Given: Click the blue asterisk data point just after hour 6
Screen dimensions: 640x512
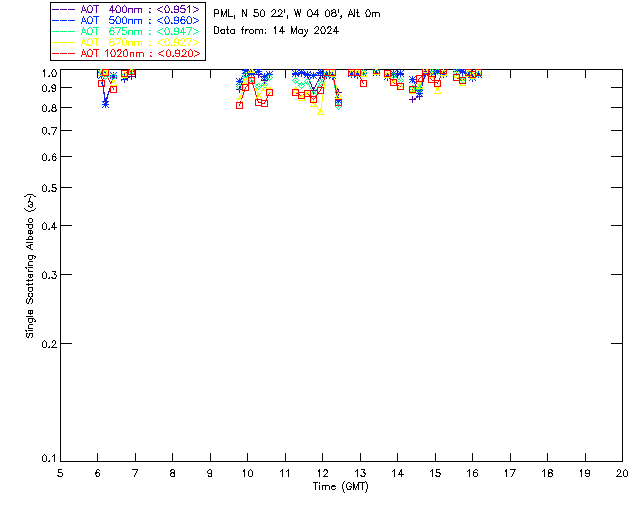Looking at the screenshot, I should click(x=106, y=105).
